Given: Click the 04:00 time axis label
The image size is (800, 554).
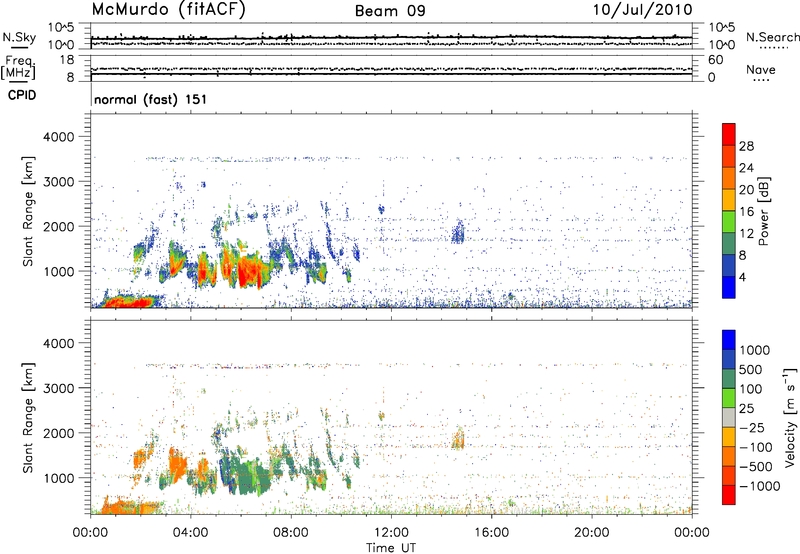Looking at the screenshot, I should (x=190, y=533).
